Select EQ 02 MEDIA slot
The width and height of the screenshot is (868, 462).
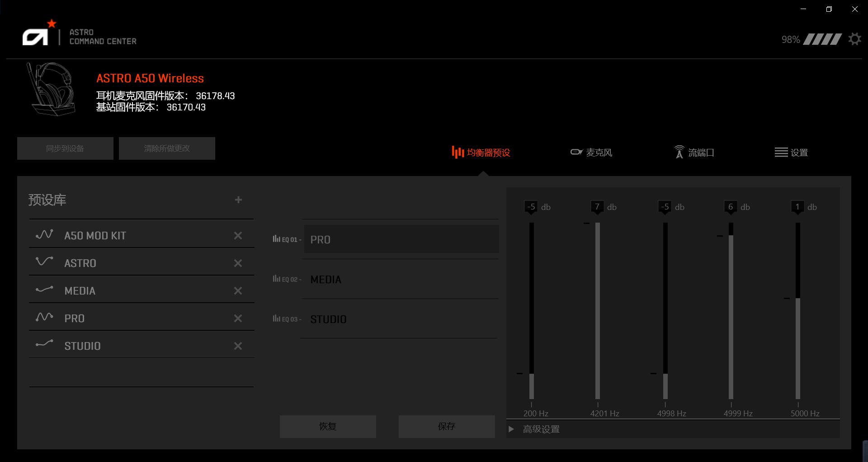point(401,279)
